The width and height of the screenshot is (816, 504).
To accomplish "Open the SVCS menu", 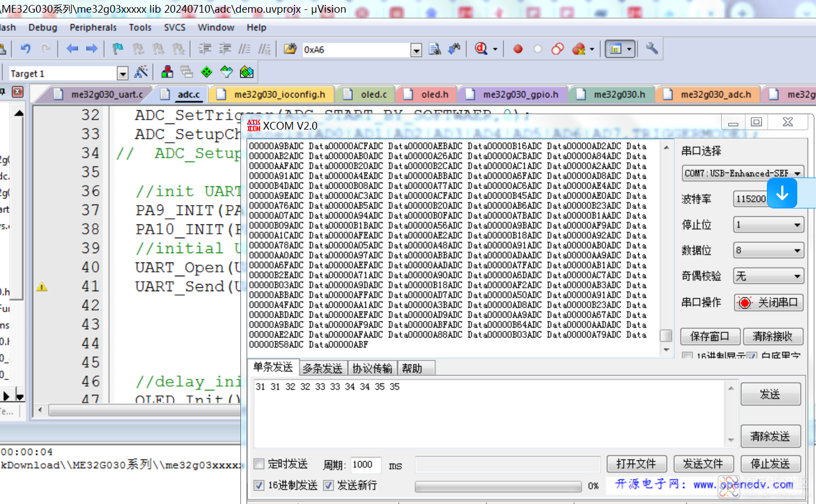I will point(175,27).
